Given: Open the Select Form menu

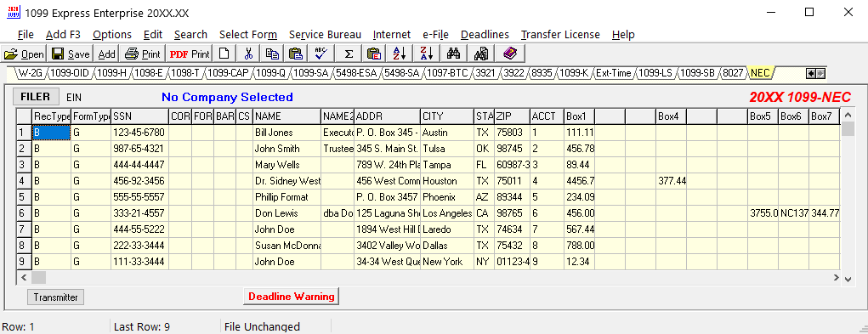Looking at the screenshot, I should (248, 34).
